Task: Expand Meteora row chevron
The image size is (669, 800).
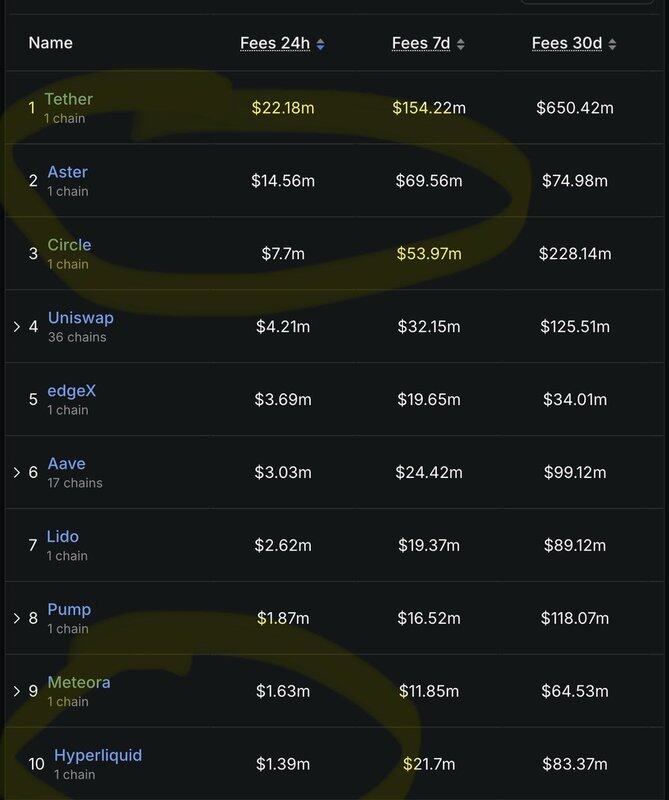Action: tap(16, 691)
